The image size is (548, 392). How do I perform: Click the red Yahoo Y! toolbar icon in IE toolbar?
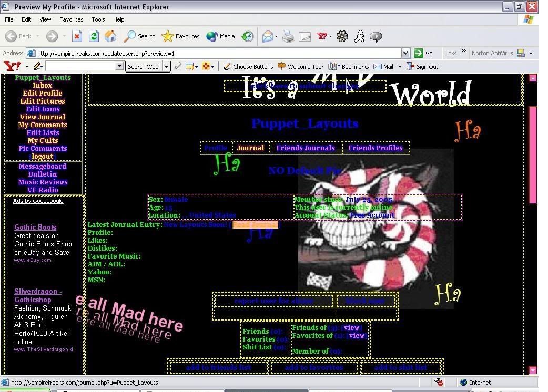(x=322, y=36)
